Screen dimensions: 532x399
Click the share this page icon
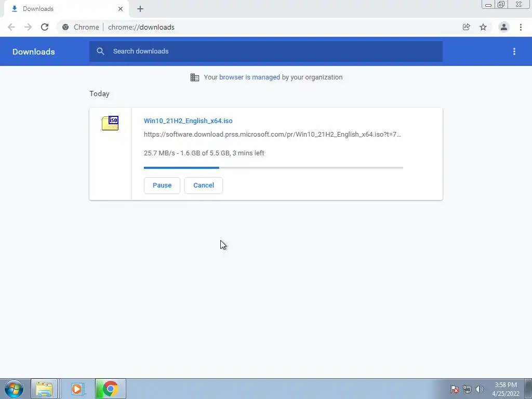point(466,27)
